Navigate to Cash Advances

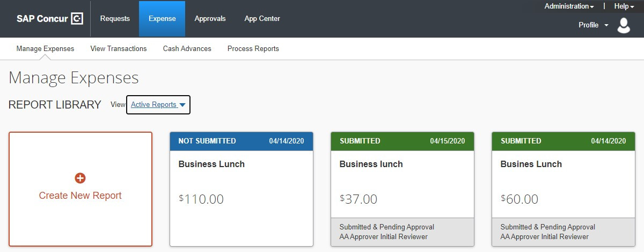(x=187, y=49)
